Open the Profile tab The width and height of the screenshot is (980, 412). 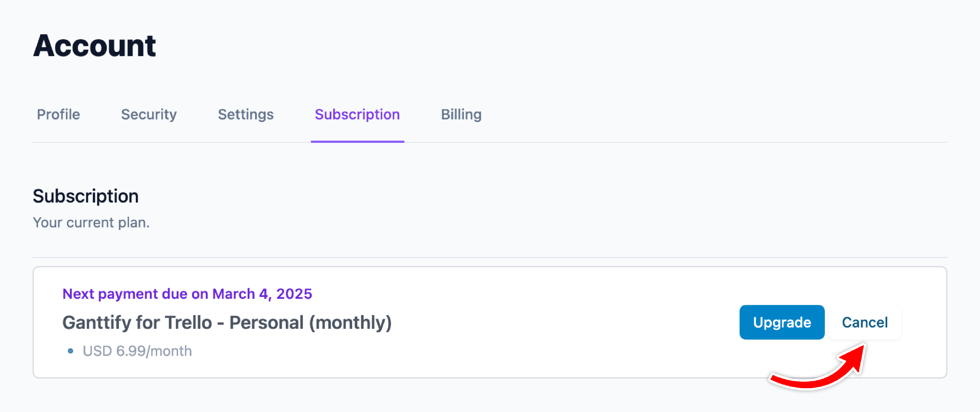(x=58, y=114)
